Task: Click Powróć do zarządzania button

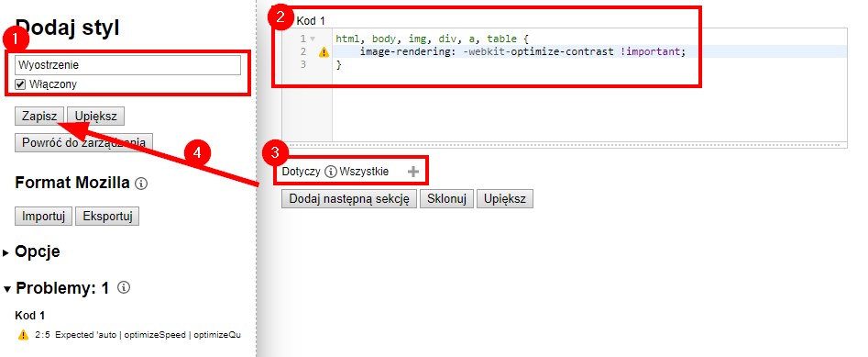Action: tap(83, 142)
